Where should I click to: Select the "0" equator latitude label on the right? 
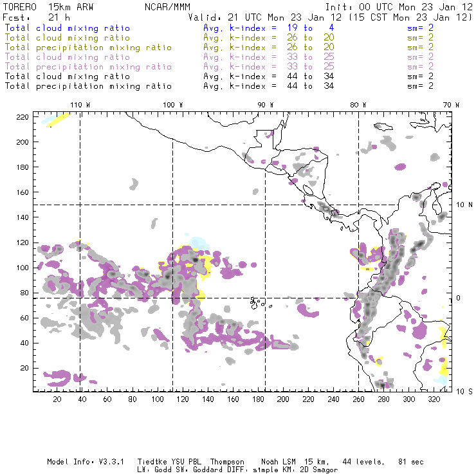click(459, 298)
